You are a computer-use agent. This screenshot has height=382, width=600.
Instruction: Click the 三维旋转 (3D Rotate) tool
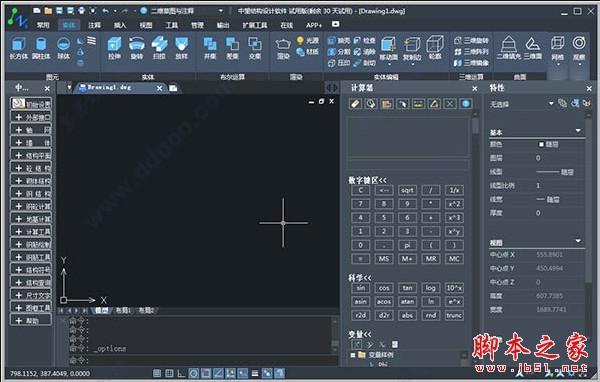point(471,40)
